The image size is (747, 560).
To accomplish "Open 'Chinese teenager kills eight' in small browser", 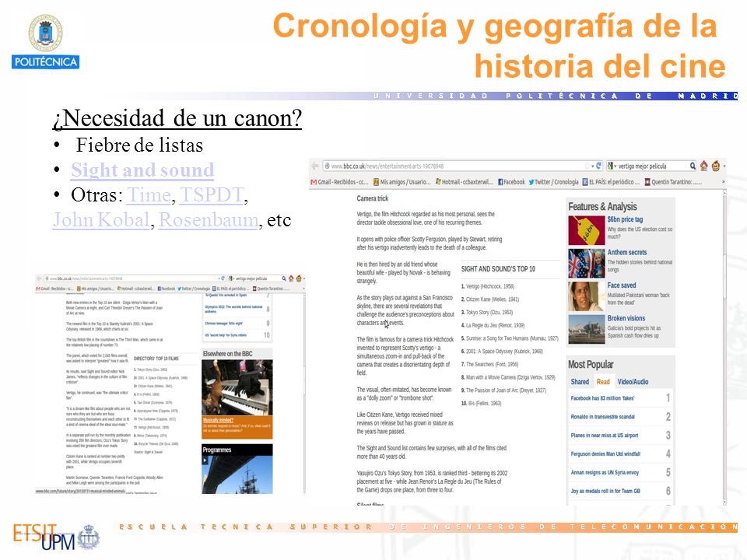I will click(x=224, y=324).
